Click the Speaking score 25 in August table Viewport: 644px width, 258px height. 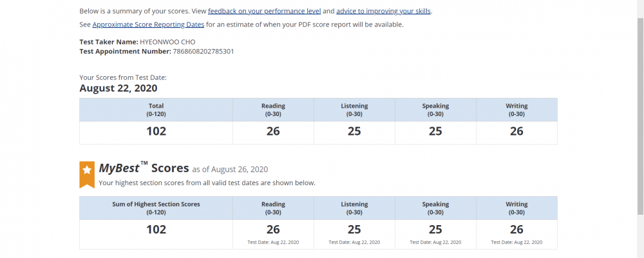tap(435, 132)
